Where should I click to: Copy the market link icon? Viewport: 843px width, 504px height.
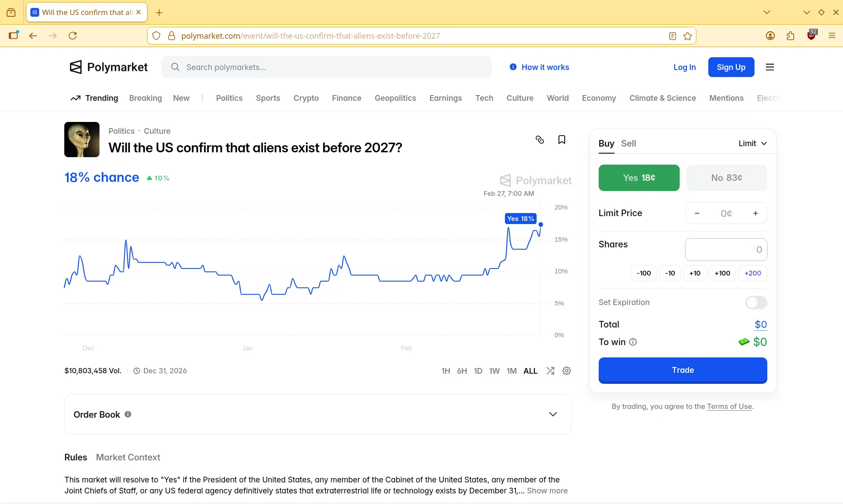coord(540,140)
